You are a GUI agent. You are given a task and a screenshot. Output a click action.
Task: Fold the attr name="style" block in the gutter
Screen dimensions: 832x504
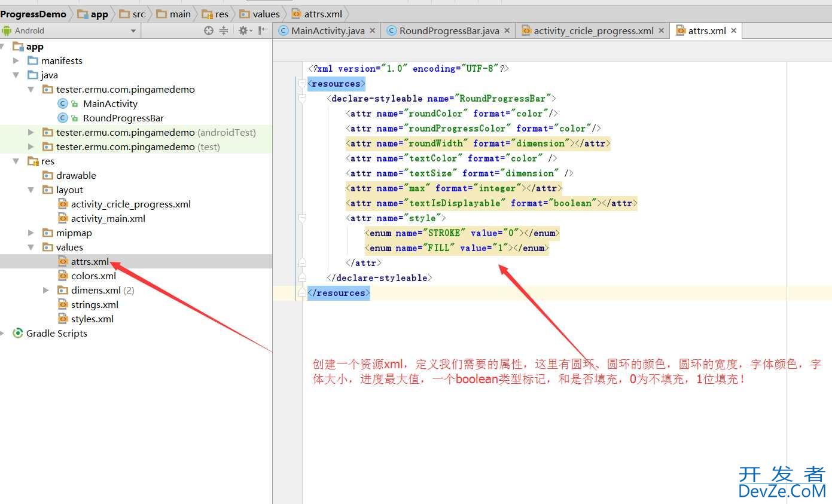tap(303, 218)
